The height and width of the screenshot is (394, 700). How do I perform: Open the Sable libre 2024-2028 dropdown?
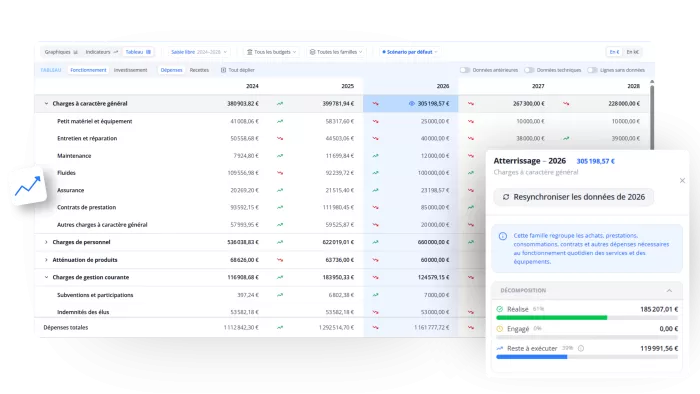pyautogui.click(x=199, y=52)
